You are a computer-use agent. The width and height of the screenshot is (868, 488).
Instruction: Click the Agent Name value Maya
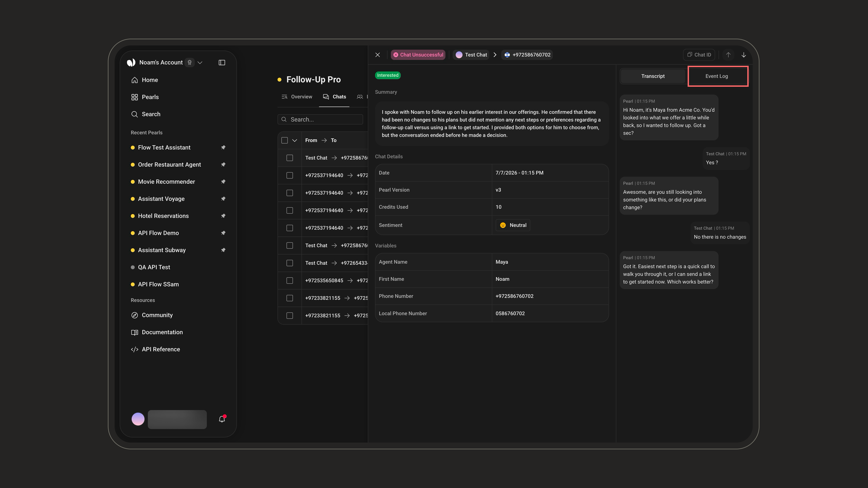(502, 262)
